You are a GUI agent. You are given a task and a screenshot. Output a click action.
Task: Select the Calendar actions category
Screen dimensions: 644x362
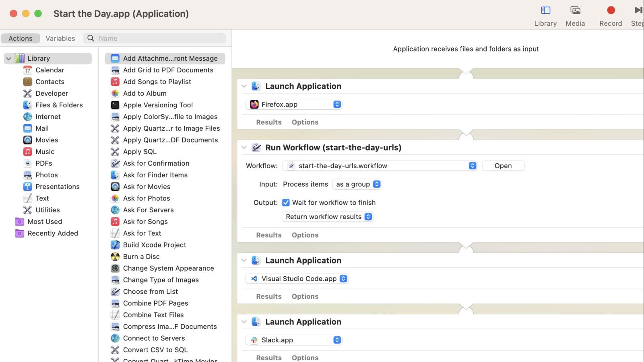50,70
